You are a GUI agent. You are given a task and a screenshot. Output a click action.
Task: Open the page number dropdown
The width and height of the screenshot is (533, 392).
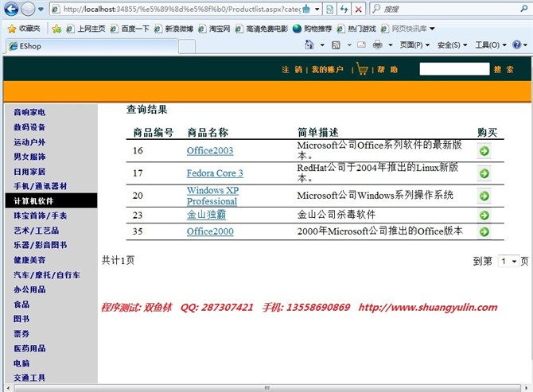[x=509, y=261]
